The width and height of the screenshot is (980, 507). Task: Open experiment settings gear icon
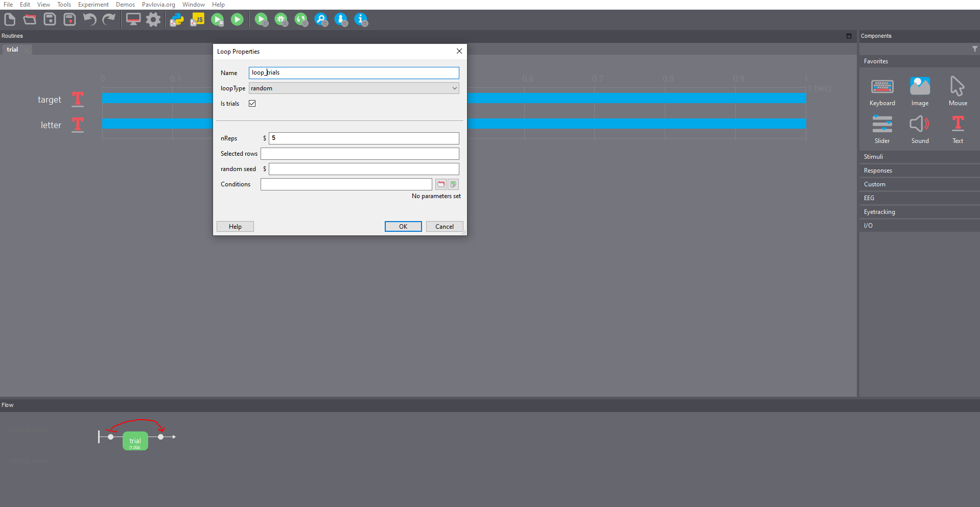coord(153,20)
